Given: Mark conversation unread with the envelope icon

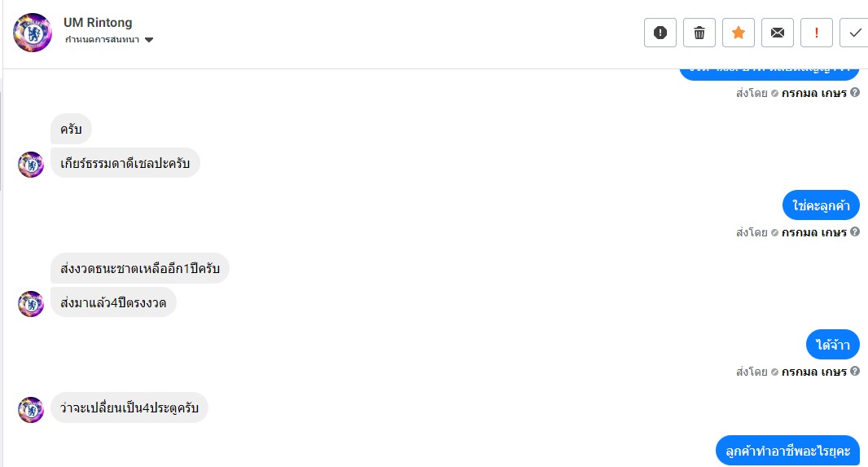Looking at the screenshot, I should [778, 33].
